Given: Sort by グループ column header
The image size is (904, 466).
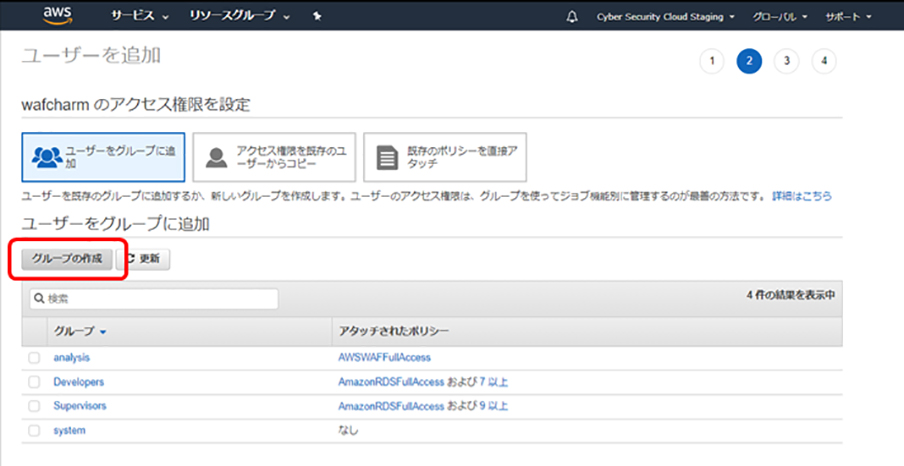Looking at the screenshot, I should pyautogui.click(x=80, y=331).
